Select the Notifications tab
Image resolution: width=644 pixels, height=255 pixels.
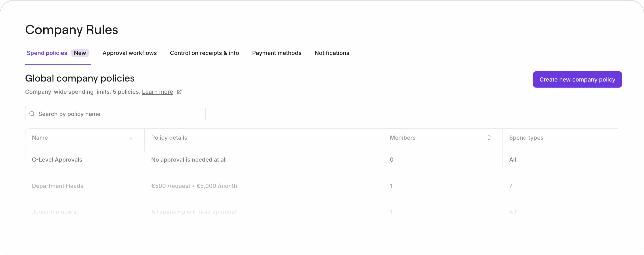(332, 53)
